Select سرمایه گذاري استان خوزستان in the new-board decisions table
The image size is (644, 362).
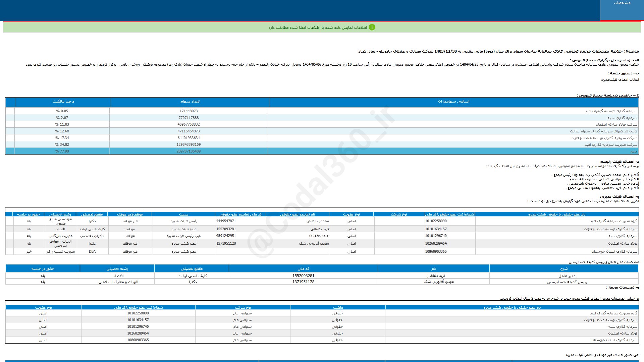click(614, 340)
